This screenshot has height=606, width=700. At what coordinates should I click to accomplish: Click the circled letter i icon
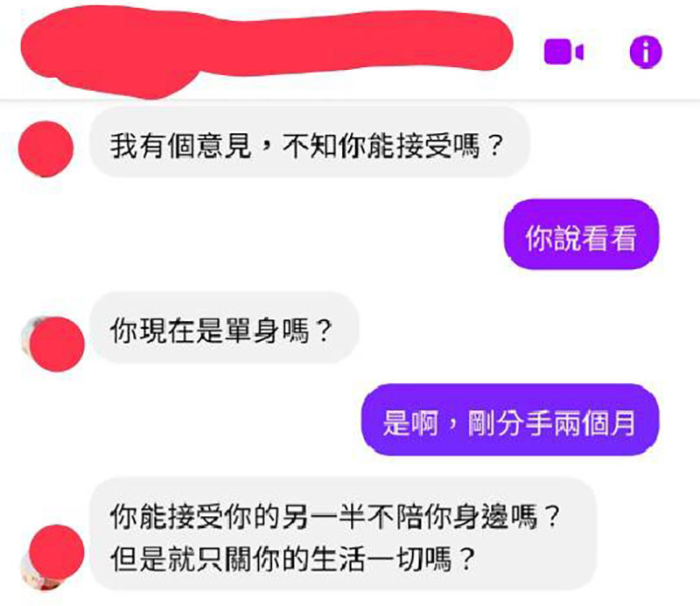(x=646, y=52)
